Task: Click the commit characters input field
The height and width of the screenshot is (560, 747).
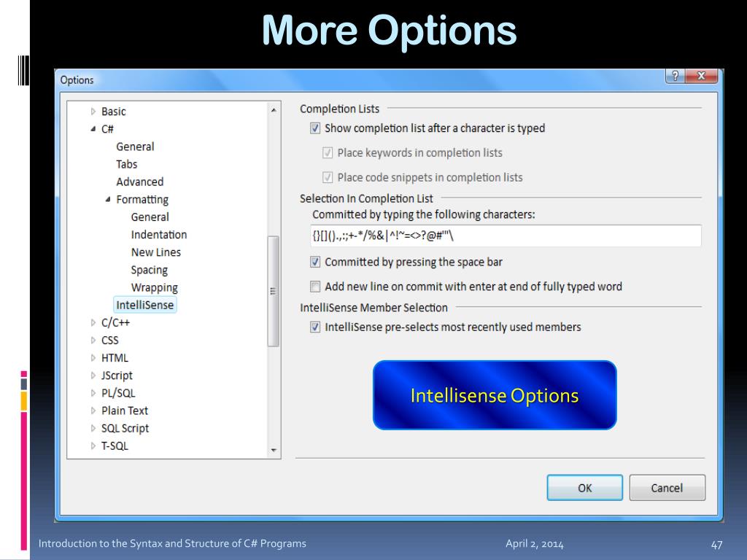Action: (x=506, y=236)
